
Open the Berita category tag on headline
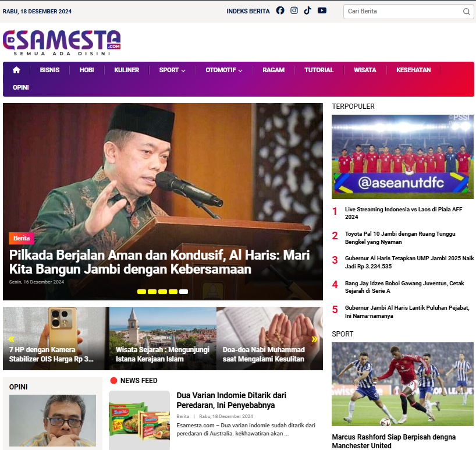coord(22,238)
